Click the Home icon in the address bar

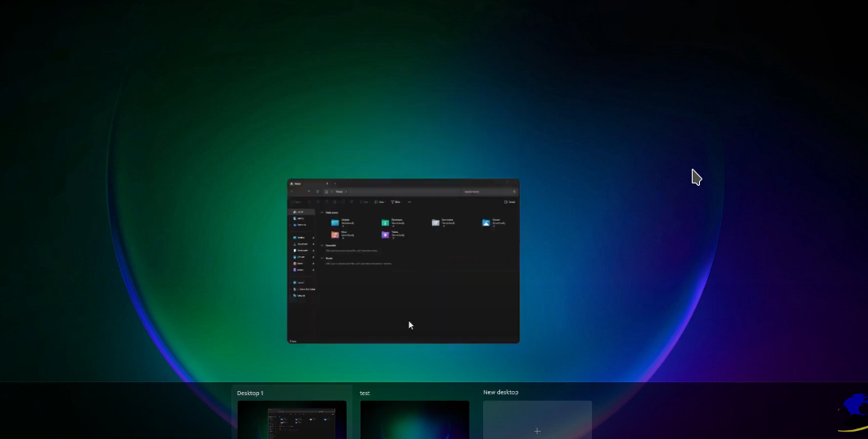point(327,192)
